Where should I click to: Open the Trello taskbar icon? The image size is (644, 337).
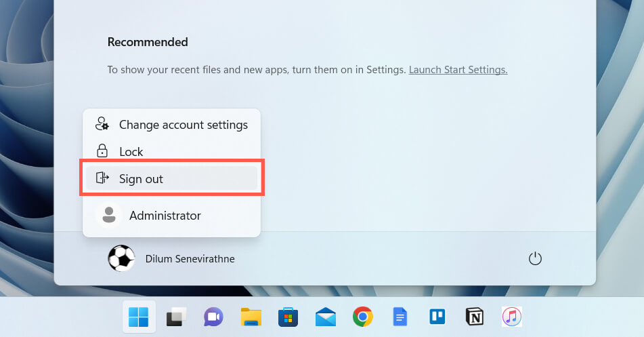(437, 317)
